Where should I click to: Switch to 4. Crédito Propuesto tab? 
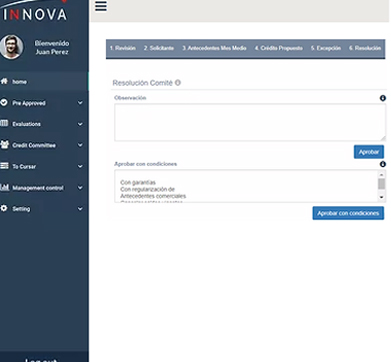278,48
